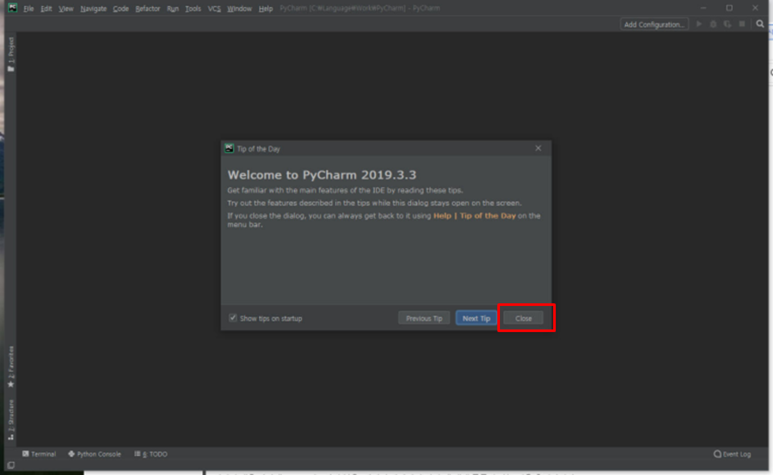
Task: Click the 'Welcome to PyCharm 2019.3.3' heading
Action: (322, 175)
